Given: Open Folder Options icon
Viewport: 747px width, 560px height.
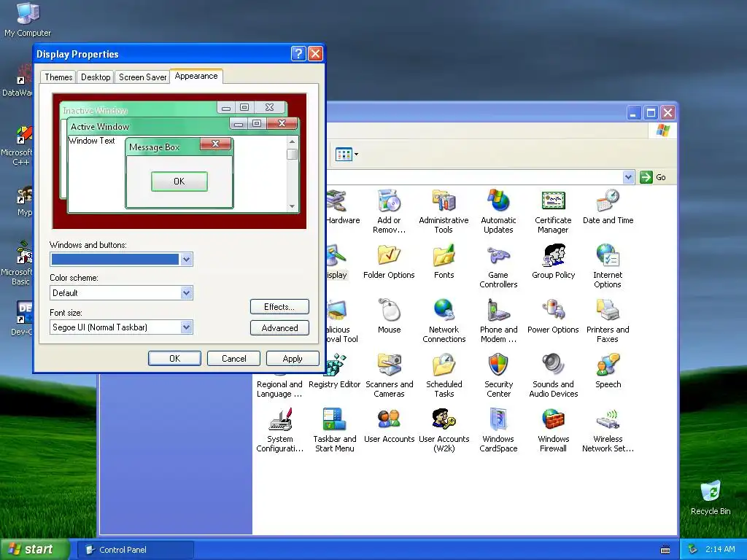Looking at the screenshot, I should coord(389,262).
